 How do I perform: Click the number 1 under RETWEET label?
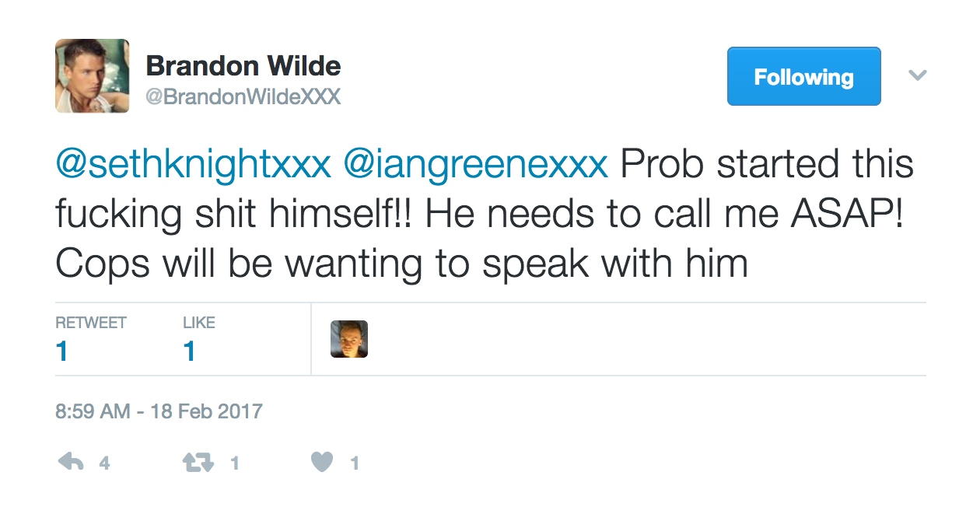(x=62, y=352)
